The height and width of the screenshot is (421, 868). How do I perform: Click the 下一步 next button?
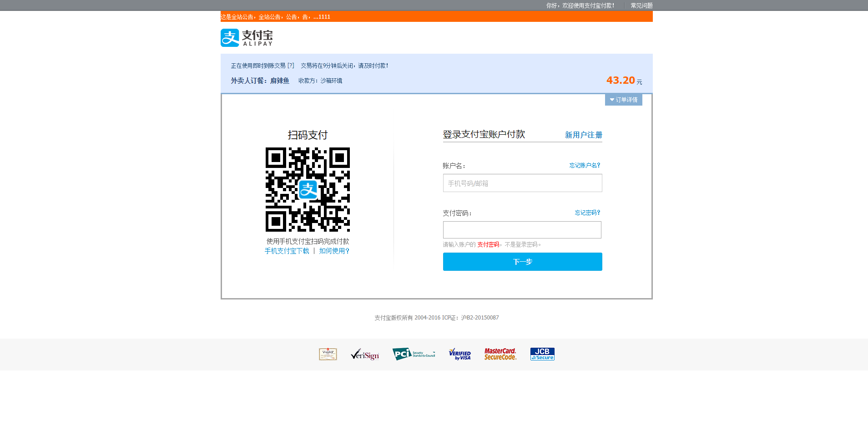523,262
